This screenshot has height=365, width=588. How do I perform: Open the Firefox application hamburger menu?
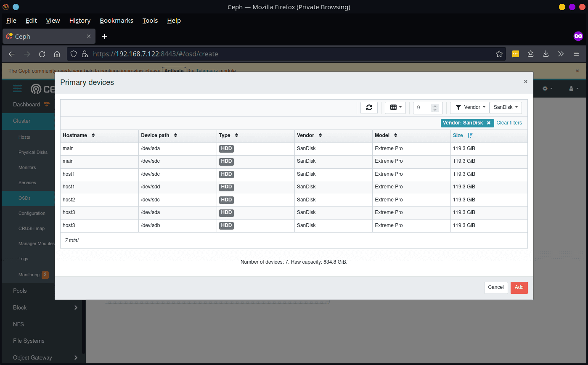coord(576,54)
